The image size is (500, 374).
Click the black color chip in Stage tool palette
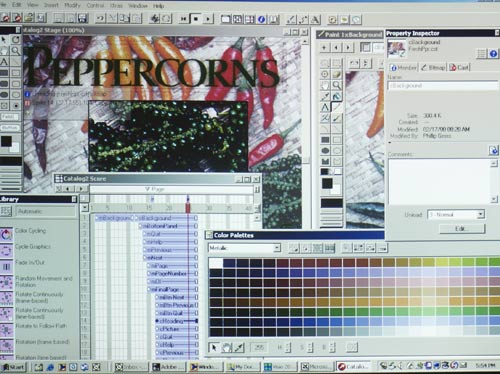click(6, 141)
